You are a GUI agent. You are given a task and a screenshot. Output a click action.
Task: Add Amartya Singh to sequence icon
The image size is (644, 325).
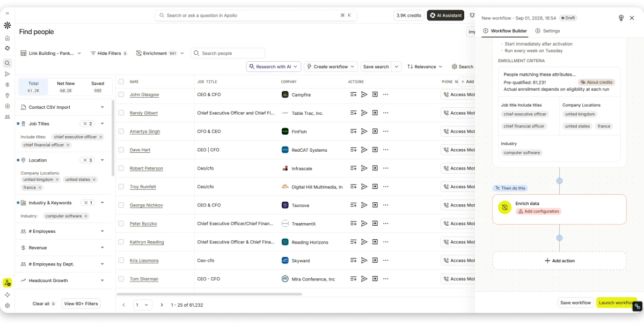pyautogui.click(x=375, y=131)
